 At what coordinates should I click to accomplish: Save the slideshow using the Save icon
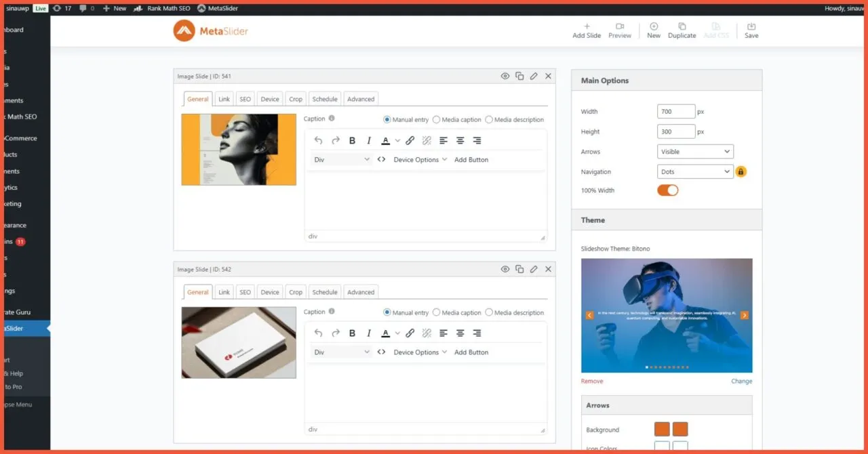tap(751, 27)
